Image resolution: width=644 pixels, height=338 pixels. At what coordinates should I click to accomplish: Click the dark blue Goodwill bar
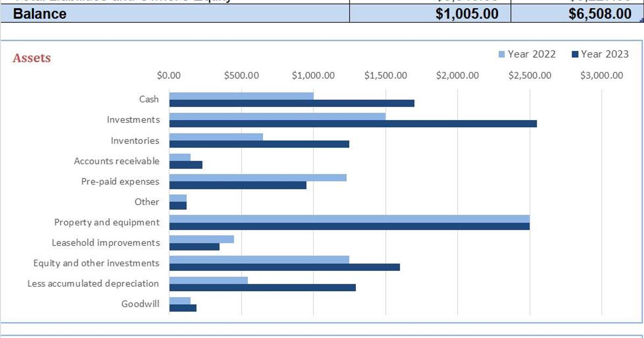pyautogui.click(x=182, y=307)
